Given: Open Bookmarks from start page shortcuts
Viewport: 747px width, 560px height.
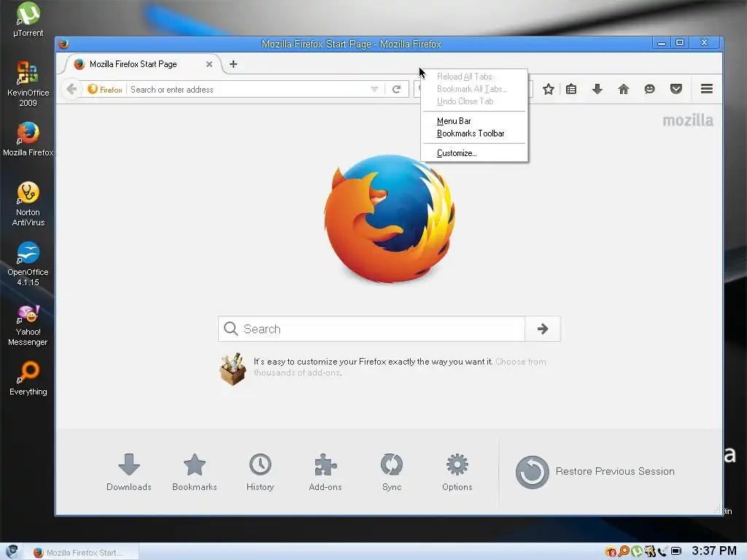Looking at the screenshot, I should (194, 472).
